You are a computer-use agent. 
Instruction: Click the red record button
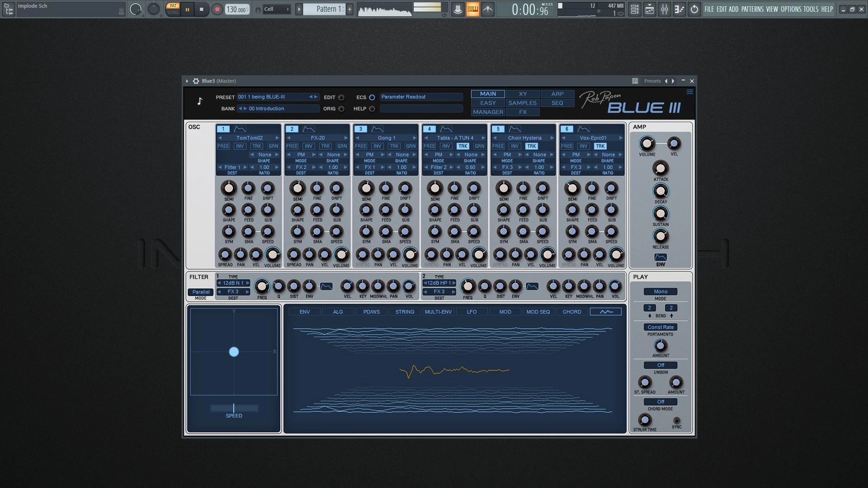point(217,9)
